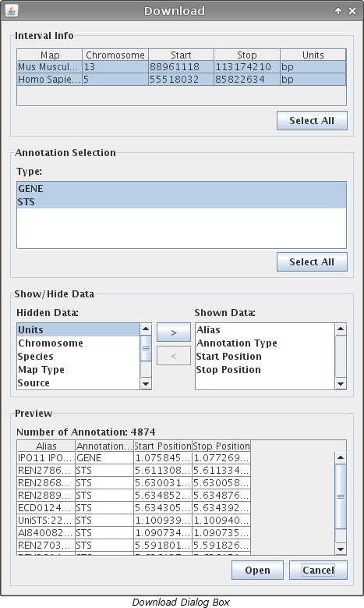Select GENE annotation type
Screen dimensions: 364x608
tap(182, 188)
